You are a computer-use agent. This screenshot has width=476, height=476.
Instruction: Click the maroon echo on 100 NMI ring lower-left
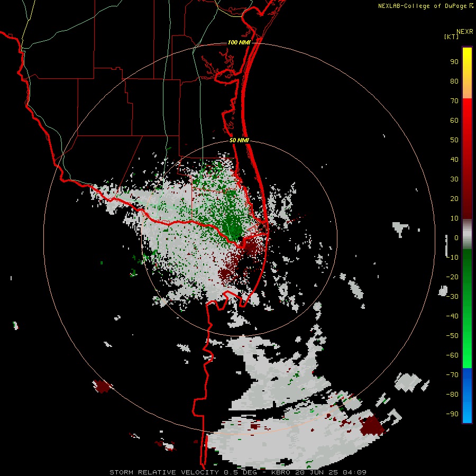coord(102,386)
